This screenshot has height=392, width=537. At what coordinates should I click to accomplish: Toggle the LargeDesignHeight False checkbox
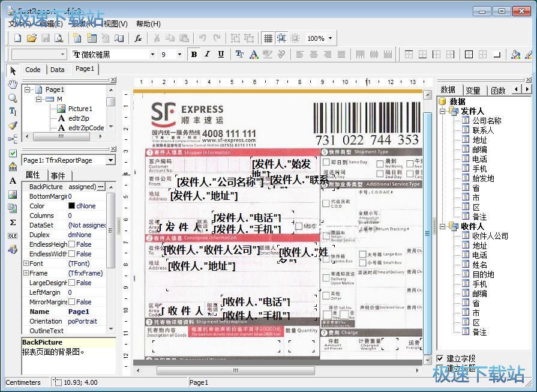[71, 283]
